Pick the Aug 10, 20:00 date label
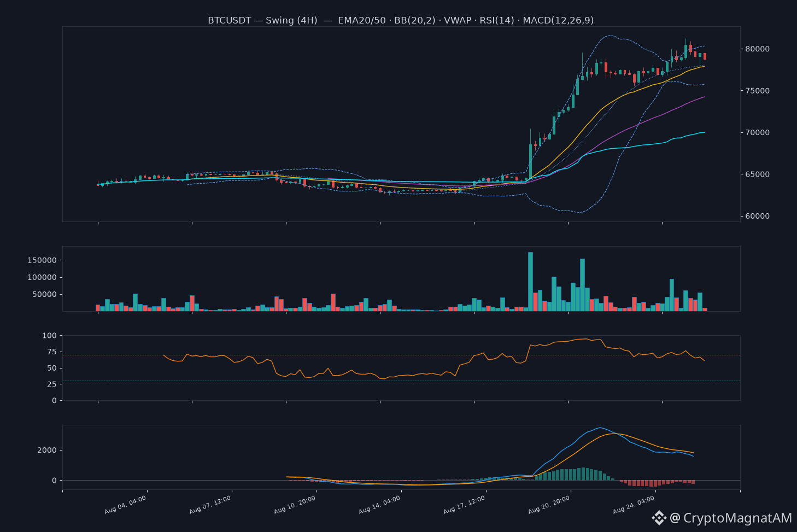This screenshot has width=797, height=532. [295, 505]
